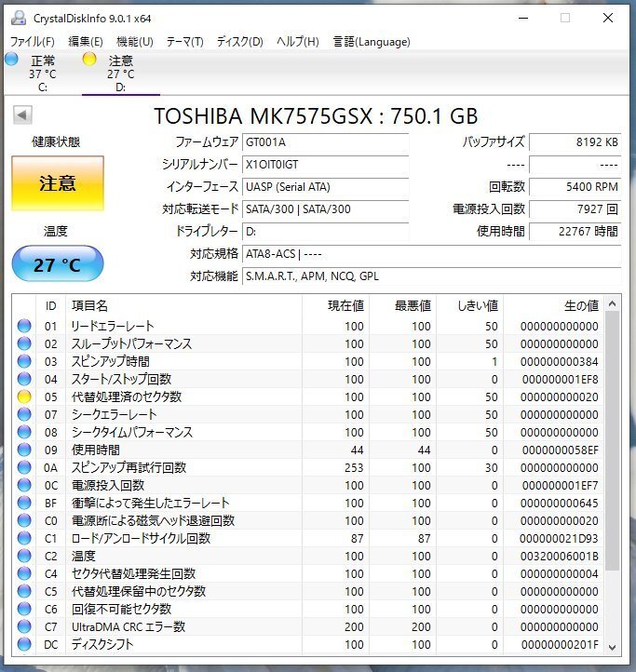
Task: Click blue status orb for drive C:
Action: 11,60
